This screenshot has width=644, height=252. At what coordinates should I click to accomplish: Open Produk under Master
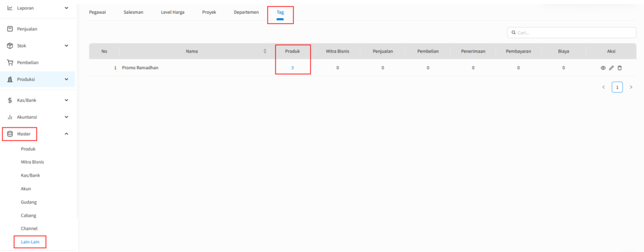pos(28,149)
